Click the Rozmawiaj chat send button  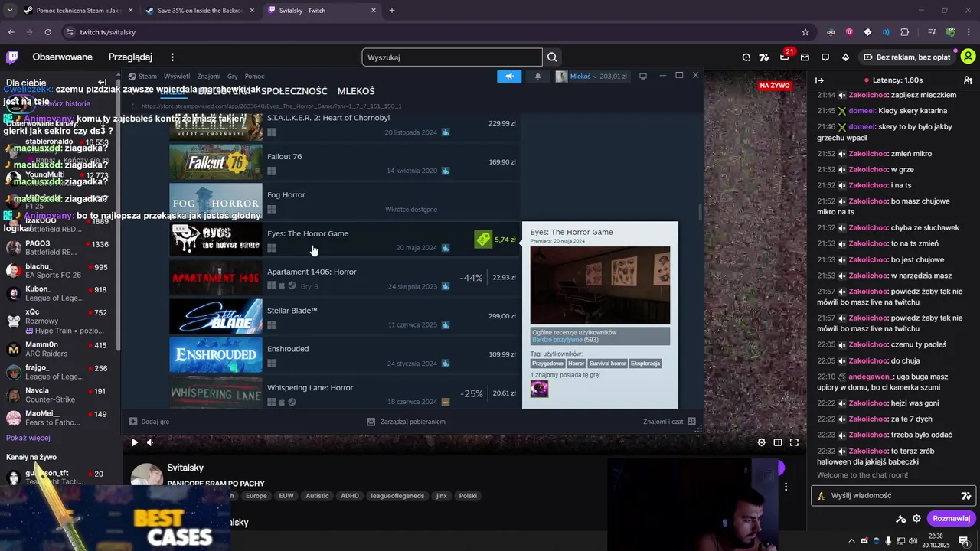coord(951,518)
